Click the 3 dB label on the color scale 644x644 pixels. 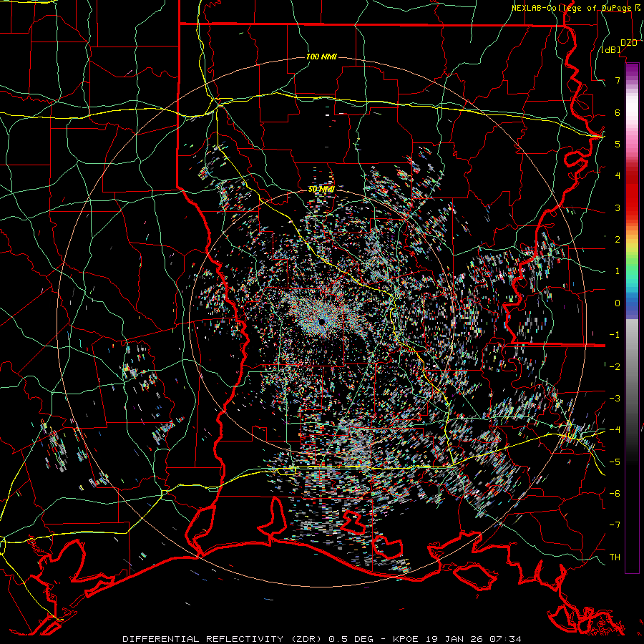(618, 208)
